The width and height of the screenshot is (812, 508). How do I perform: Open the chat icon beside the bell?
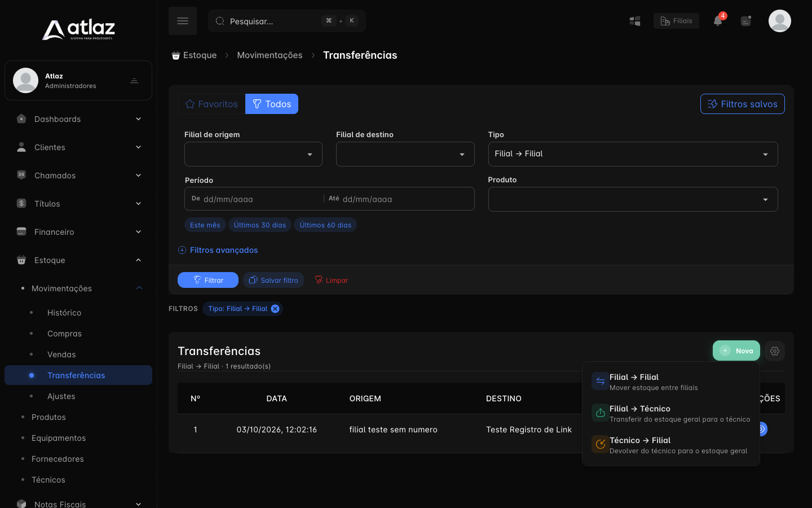coord(746,21)
